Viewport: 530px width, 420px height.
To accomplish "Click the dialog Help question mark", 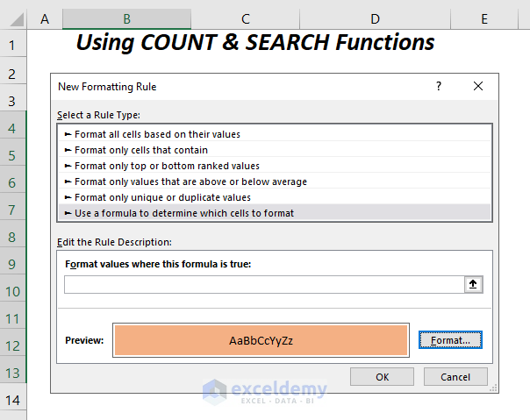I will point(439,86).
